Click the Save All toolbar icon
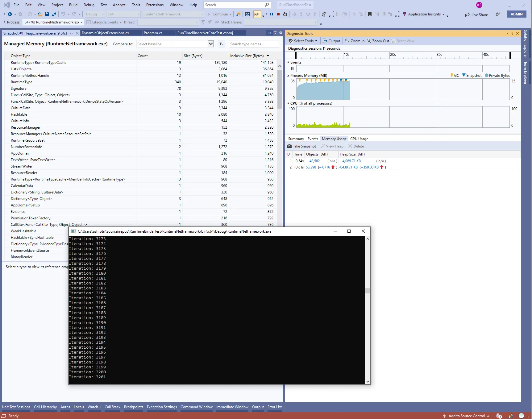This screenshot has width=532, height=419. pyautogui.click(x=54, y=14)
